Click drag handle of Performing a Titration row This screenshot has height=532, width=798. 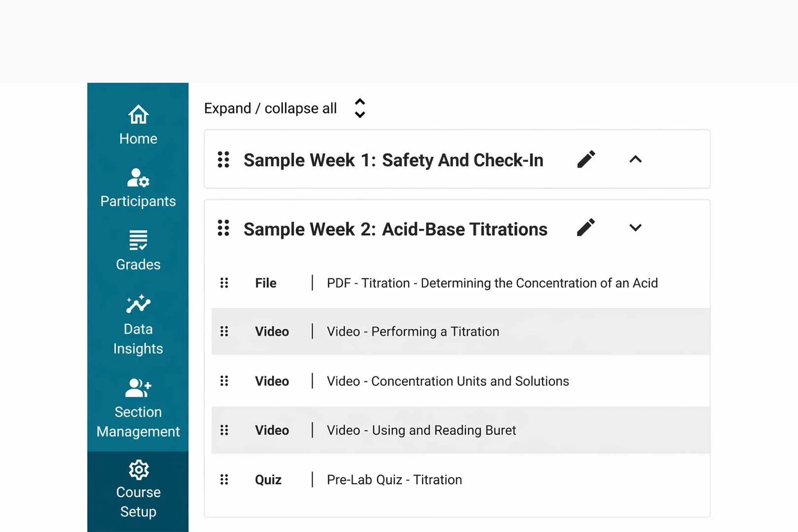point(224,332)
